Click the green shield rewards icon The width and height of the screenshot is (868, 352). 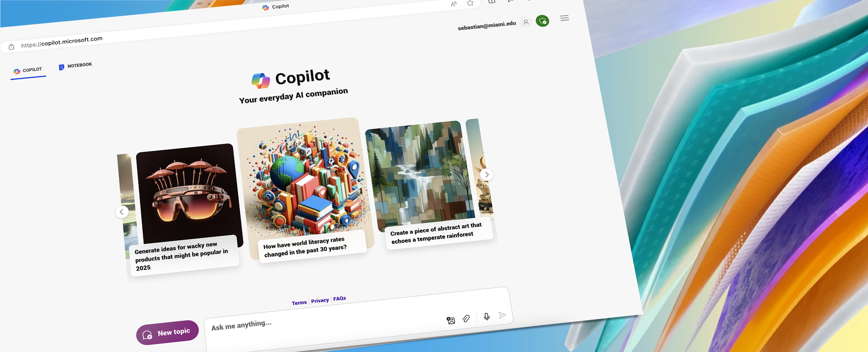coord(542,21)
